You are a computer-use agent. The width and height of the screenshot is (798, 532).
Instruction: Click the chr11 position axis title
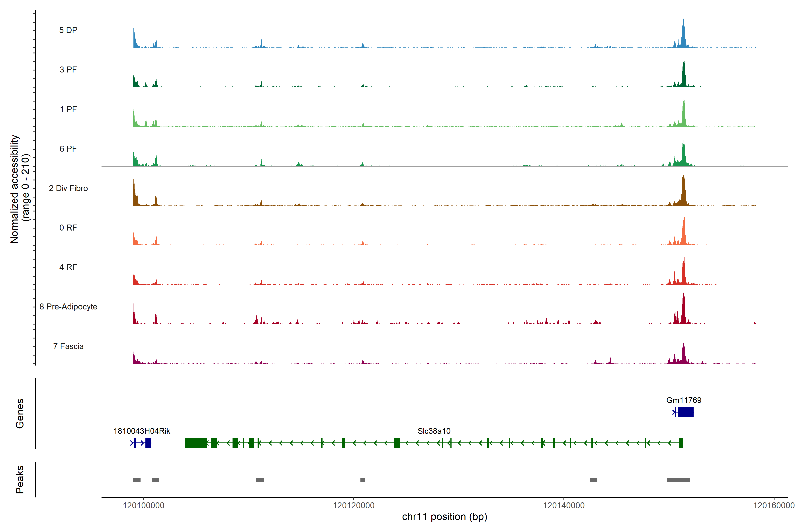pyautogui.click(x=444, y=517)
